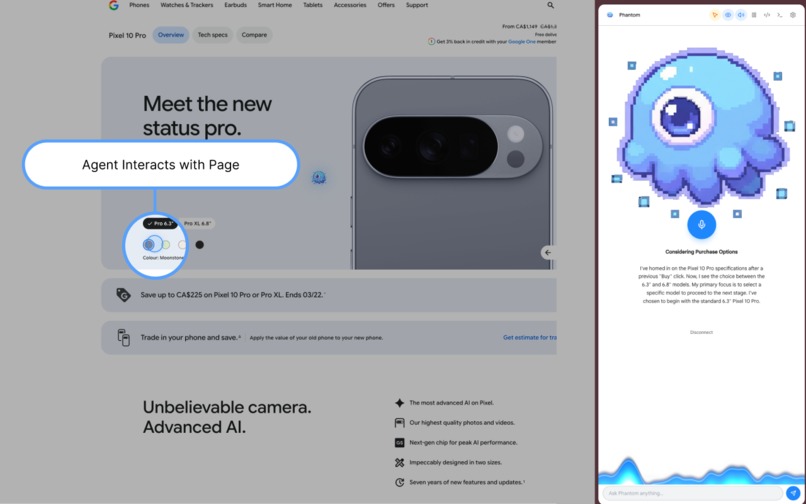Viewport: 806px width, 504px height.
Task: Open the code brackets icon in Phantom toolbar
Action: [x=767, y=15]
